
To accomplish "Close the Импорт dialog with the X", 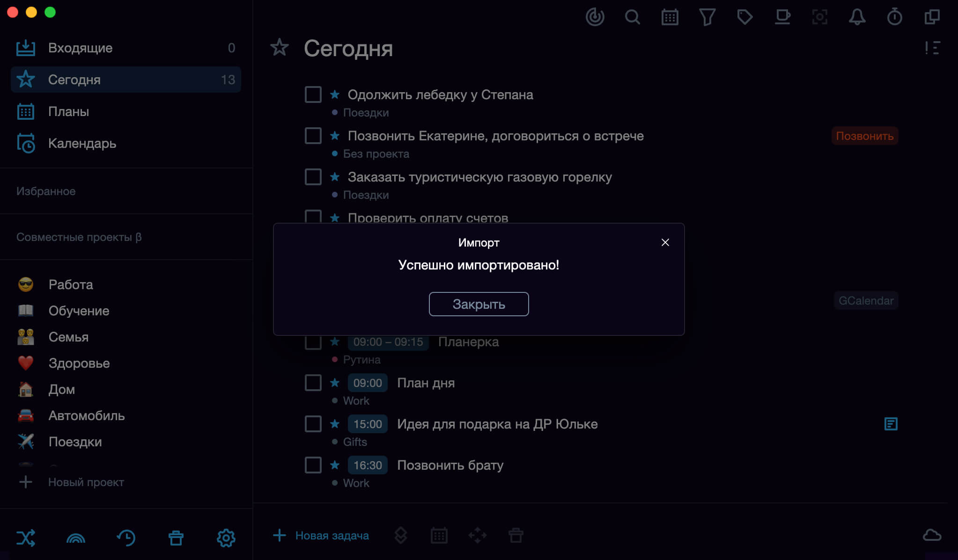I will (x=665, y=242).
